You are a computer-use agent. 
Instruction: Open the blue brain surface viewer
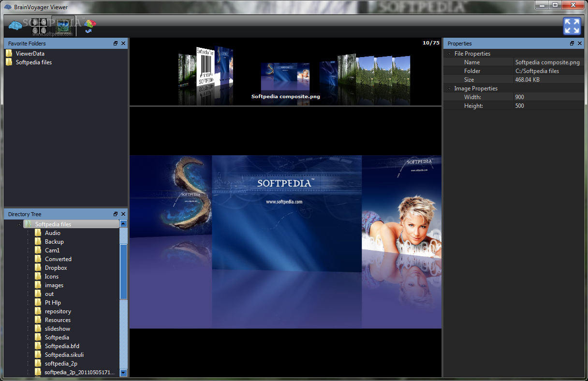pos(16,26)
